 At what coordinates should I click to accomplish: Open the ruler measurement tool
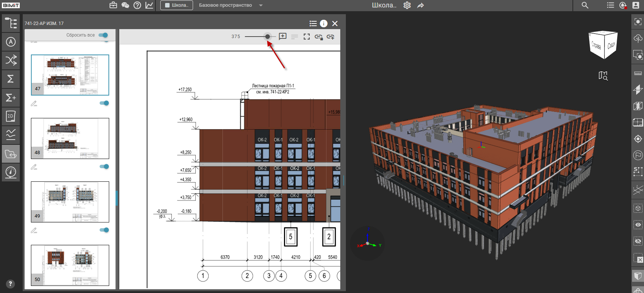pyautogui.click(x=638, y=74)
